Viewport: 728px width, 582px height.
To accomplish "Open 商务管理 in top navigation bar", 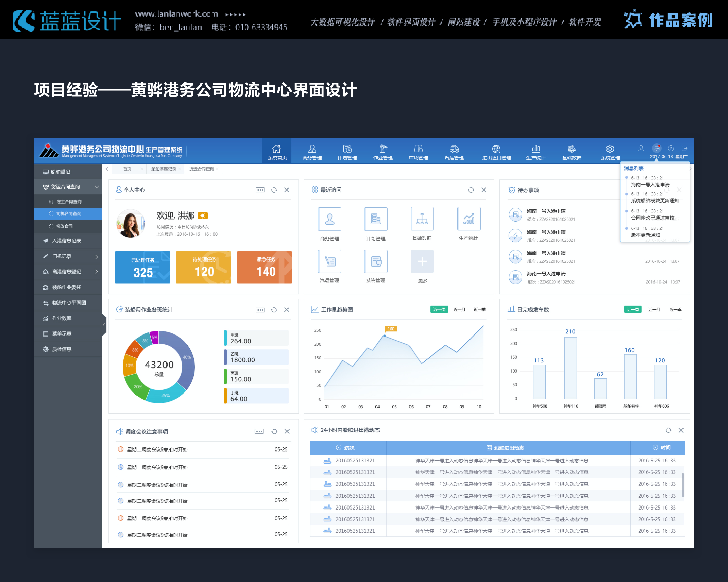I will click(x=312, y=152).
